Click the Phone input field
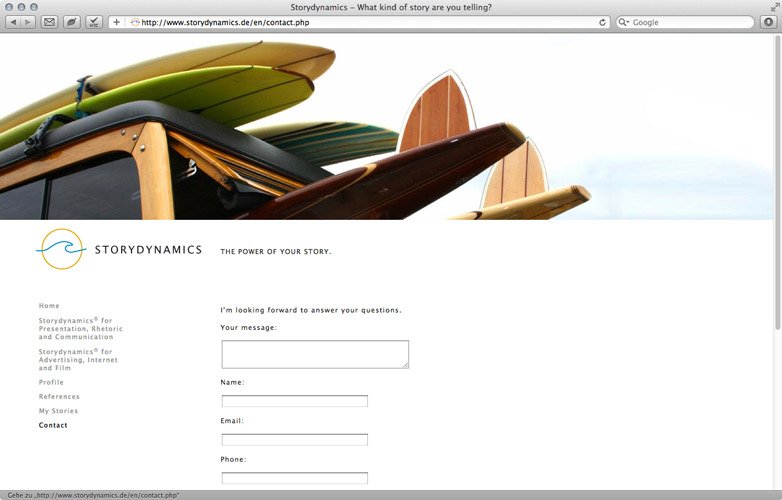The image size is (782, 500). [294, 478]
